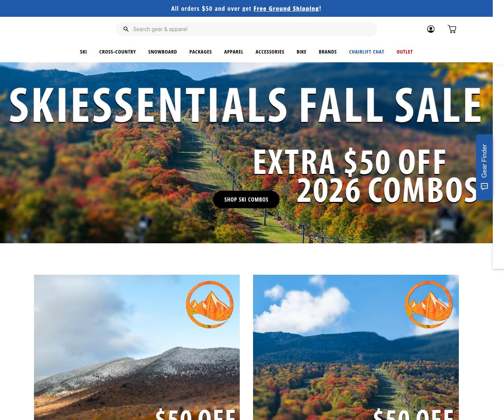Go to the Bike category
The image size is (504, 420).
pos(301,52)
